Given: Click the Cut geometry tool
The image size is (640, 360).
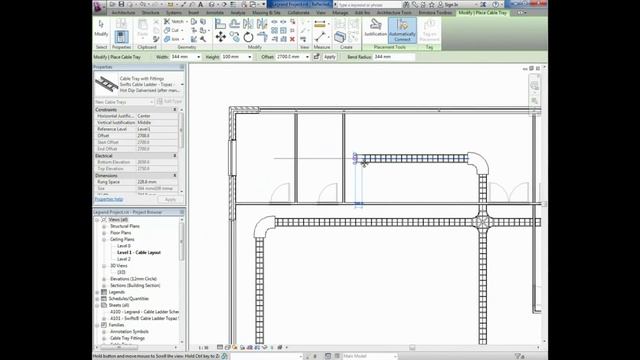Looking at the screenshot, I should (x=172, y=30).
